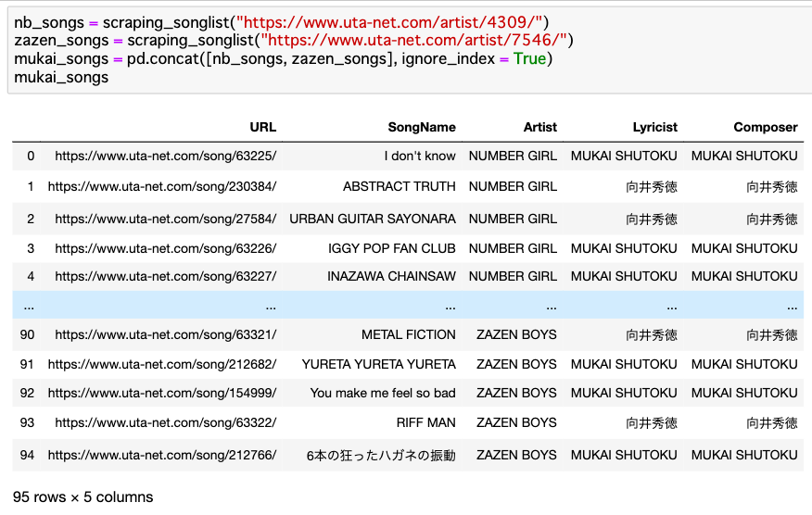Click the Composer column header
Viewport: 812px width, 515px height.
[x=766, y=127]
